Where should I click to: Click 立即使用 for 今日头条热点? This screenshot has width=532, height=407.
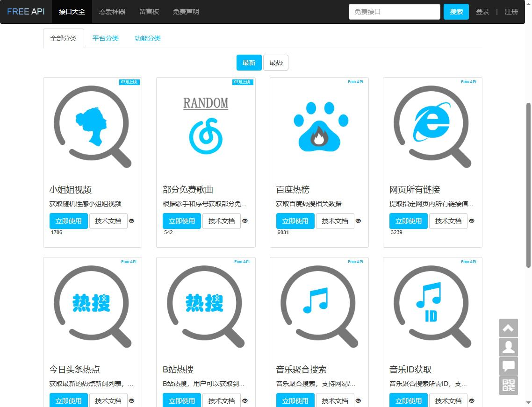69,400
